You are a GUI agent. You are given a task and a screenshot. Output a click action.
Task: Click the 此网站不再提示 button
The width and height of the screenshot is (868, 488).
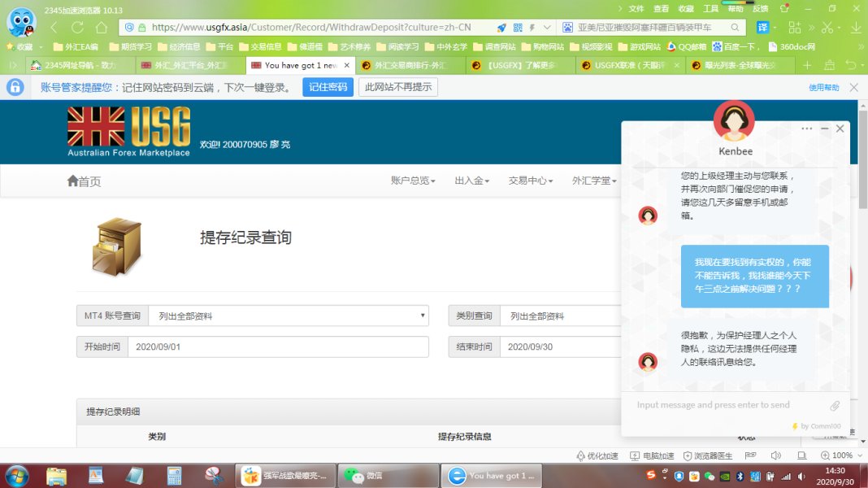click(397, 87)
